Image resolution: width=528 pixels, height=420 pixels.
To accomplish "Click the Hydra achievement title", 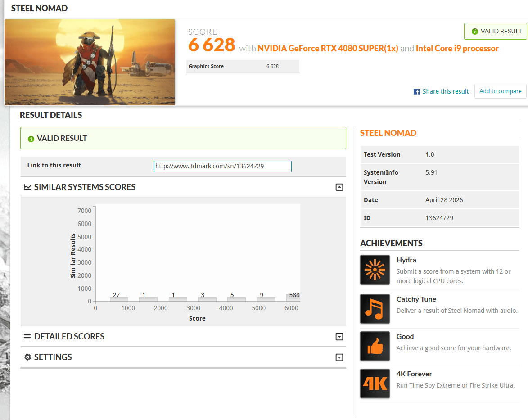I will 406,260.
